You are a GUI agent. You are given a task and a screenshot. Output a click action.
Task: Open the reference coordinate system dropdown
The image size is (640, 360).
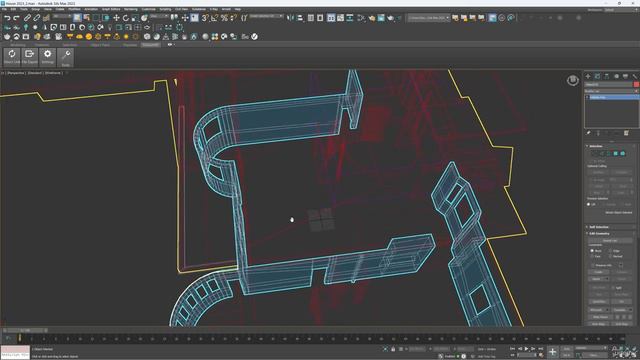tap(159, 16)
